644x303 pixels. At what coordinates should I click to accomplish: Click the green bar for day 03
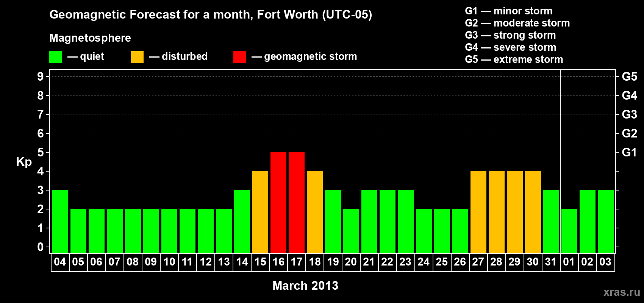coord(606,221)
